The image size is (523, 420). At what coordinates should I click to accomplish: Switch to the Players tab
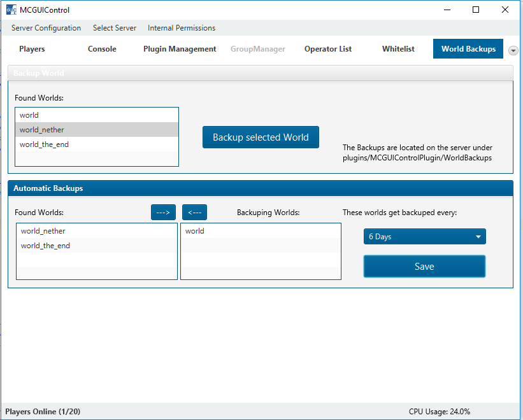point(32,49)
